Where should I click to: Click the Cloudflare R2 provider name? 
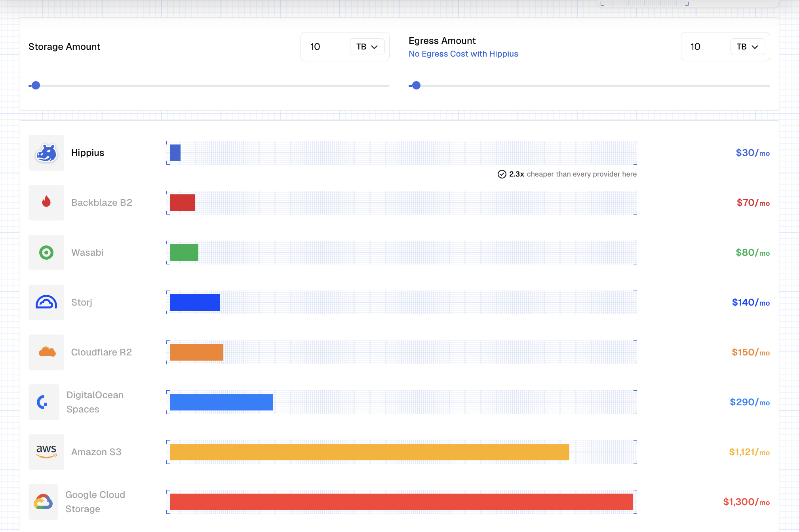(x=101, y=352)
